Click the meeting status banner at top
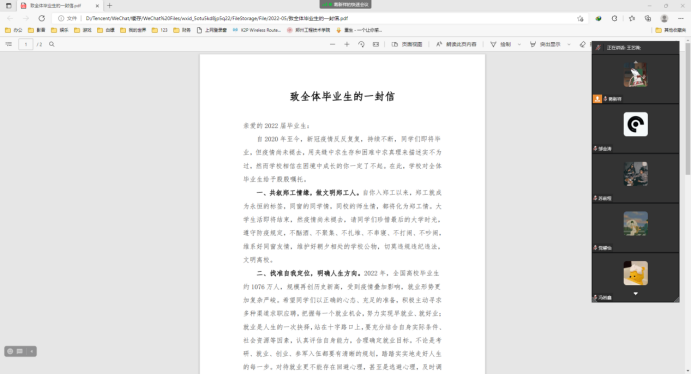692x375 pixels. point(345,4)
